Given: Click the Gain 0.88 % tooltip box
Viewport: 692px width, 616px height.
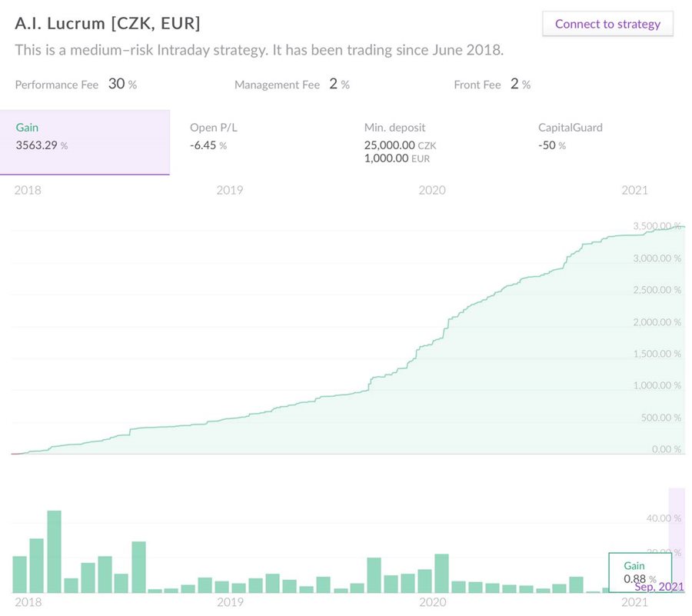Looking at the screenshot, I should click(640, 572).
